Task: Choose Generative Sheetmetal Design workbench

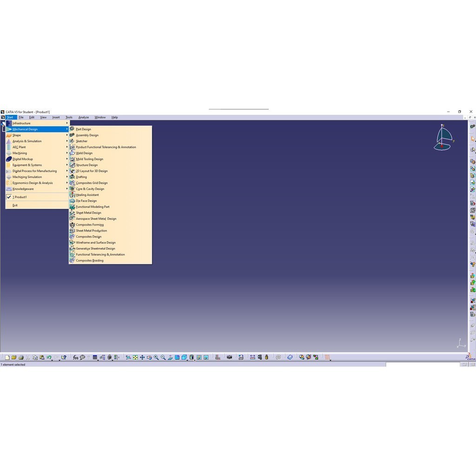Action: [95, 249]
